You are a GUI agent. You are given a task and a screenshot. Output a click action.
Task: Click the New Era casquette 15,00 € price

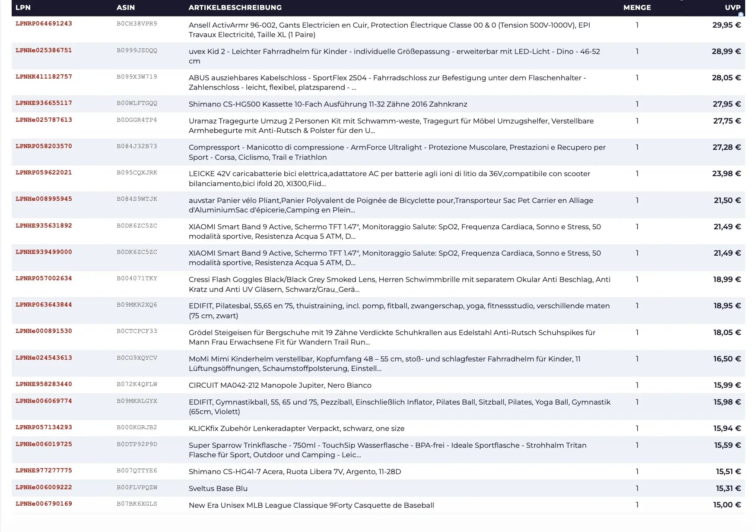click(726, 505)
